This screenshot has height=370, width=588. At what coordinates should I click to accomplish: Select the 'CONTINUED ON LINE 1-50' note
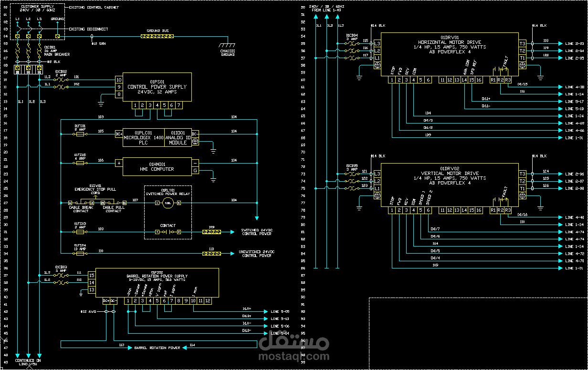[x=28, y=362]
